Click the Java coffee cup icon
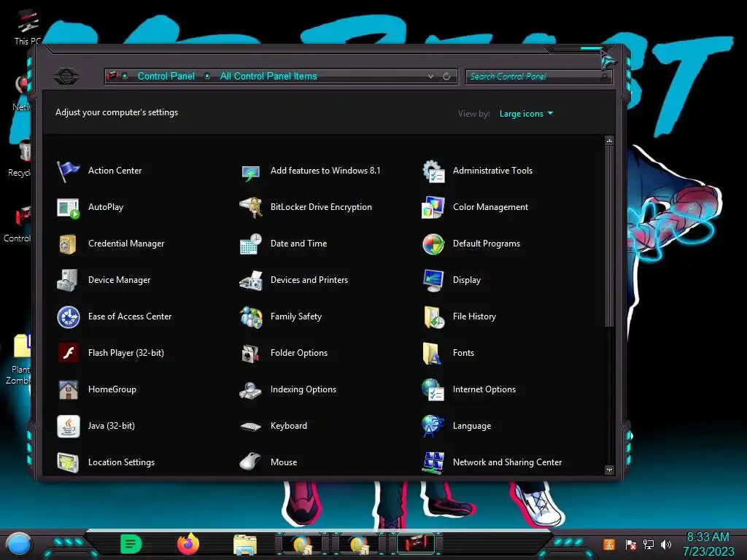747x560 pixels. pos(68,426)
